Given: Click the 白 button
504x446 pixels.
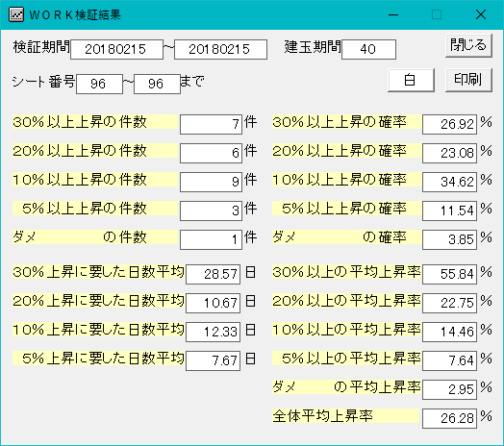Looking at the screenshot, I should [411, 80].
